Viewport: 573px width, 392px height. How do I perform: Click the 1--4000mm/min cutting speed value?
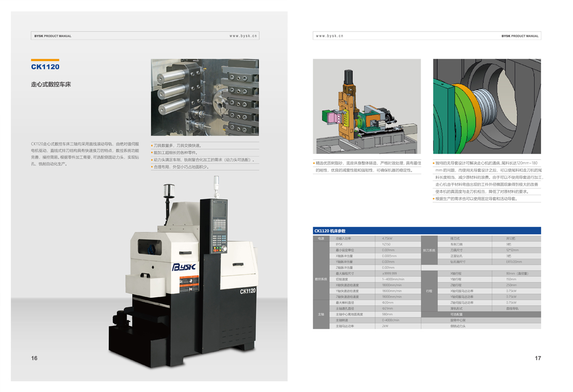click(x=393, y=279)
